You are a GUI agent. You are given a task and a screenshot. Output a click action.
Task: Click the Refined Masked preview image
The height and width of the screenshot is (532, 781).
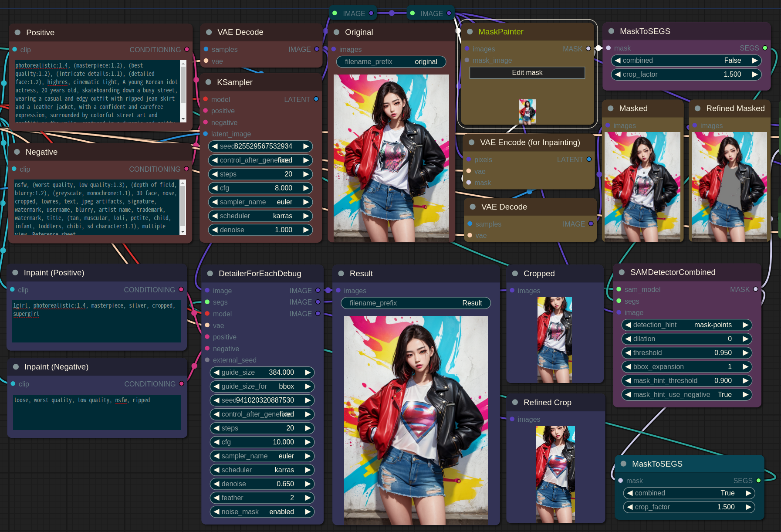tap(729, 186)
